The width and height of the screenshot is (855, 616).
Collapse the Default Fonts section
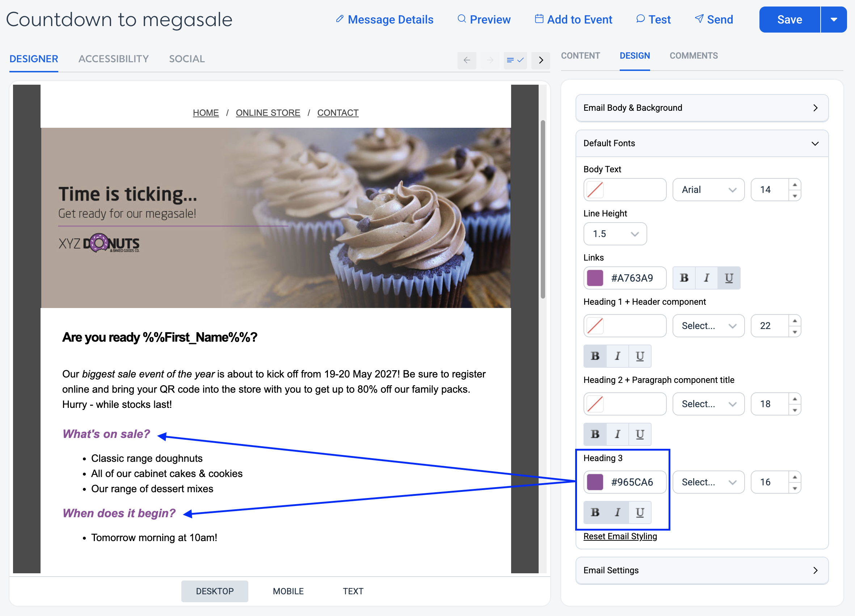coord(702,143)
